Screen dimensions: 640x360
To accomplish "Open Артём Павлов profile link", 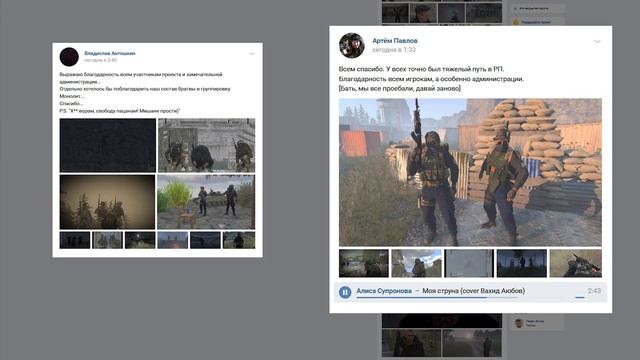I will (x=395, y=41).
